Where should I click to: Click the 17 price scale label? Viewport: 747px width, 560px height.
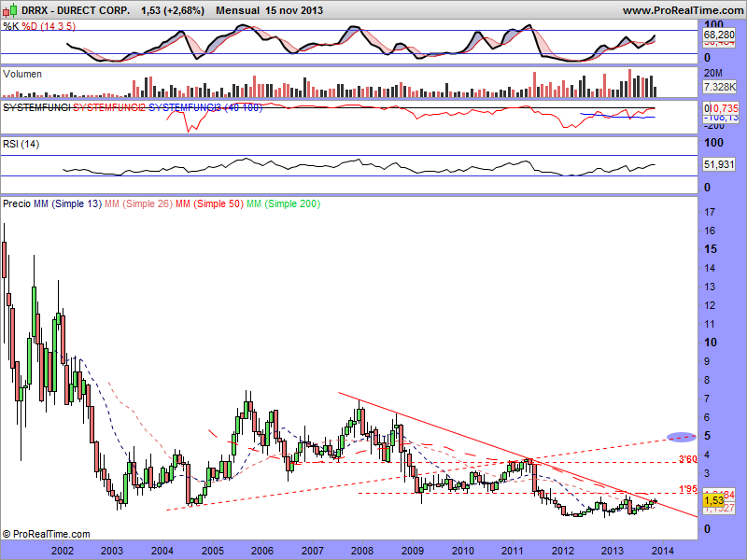point(710,212)
